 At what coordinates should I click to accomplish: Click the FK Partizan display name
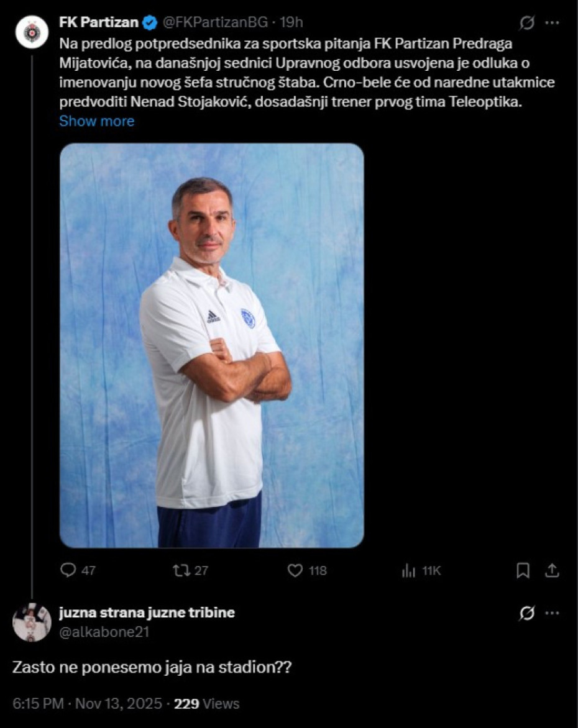point(99,22)
